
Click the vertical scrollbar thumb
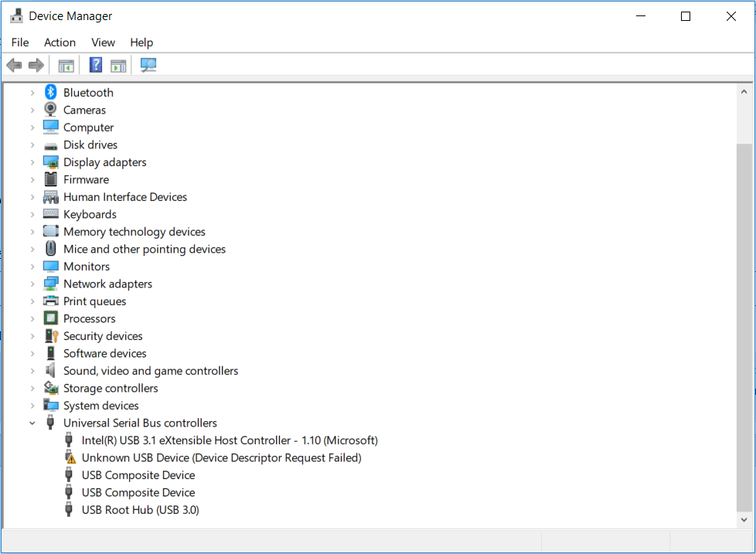[x=744, y=328]
